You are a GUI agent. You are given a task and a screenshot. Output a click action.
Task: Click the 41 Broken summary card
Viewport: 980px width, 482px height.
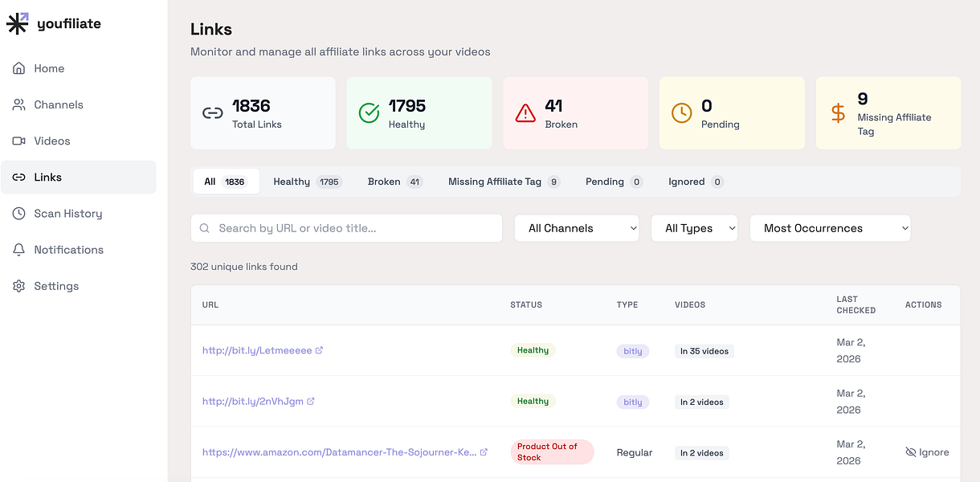(575, 113)
